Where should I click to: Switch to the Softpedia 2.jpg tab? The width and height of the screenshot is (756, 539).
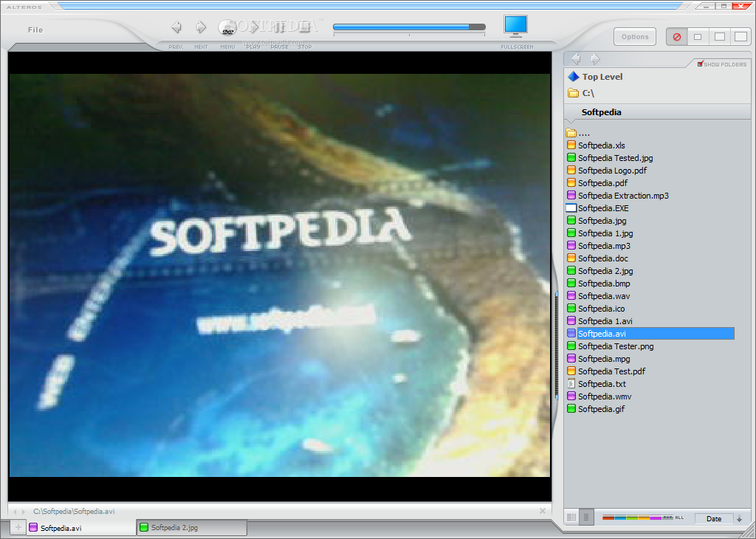point(192,528)
